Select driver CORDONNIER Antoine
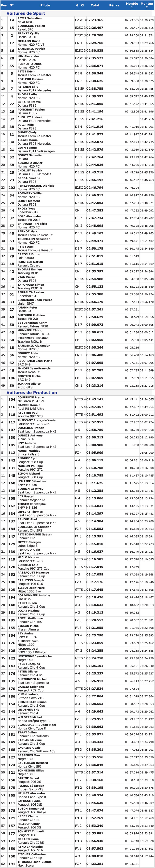The height and width of the screenshot is (868, 155). coord(34,596)
